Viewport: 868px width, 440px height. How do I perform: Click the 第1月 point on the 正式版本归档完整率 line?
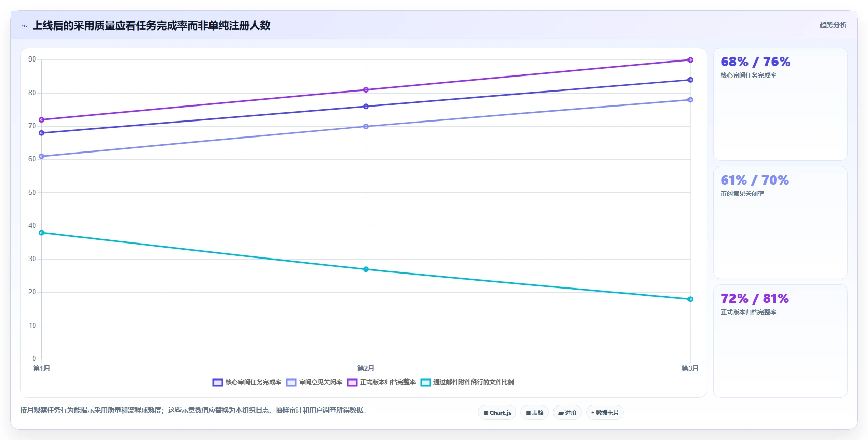coord(42,120)
